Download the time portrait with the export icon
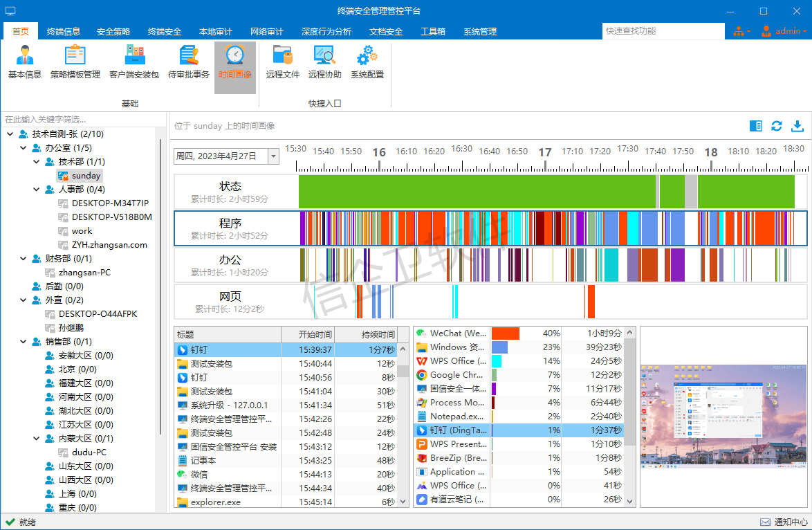This screenshot has width=812, height=530. (x=797, y=126)
